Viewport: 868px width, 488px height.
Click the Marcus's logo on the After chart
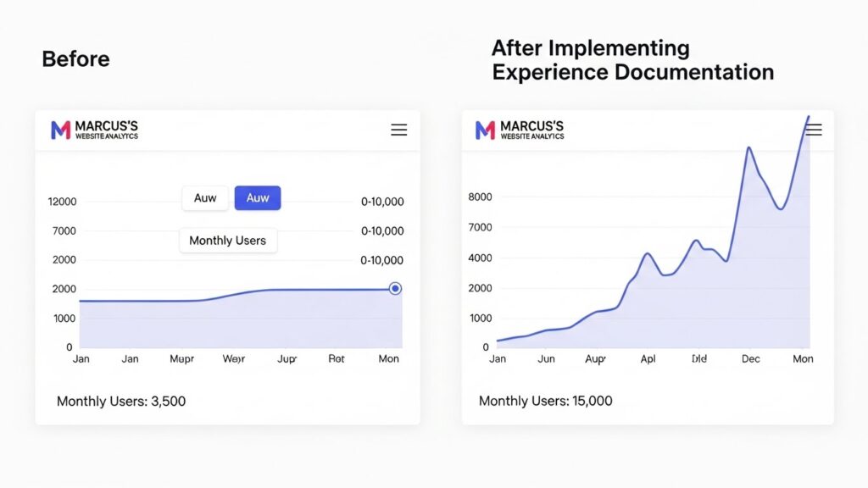coord(519,129)
